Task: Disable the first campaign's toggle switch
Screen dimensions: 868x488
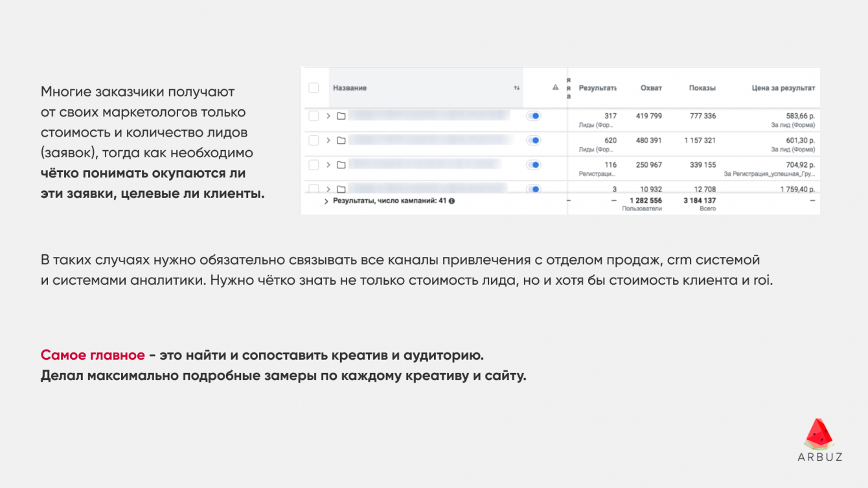Action: click(x=533, y=116)
